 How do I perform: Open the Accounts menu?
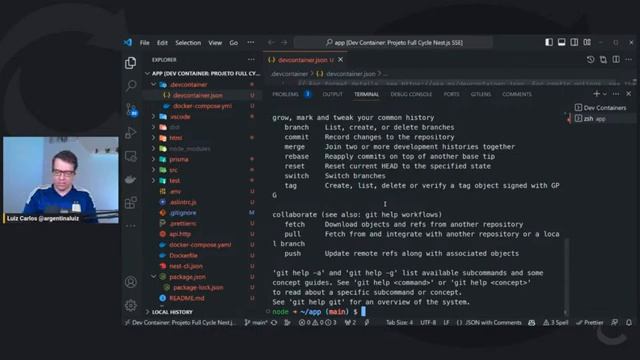pos(131,282)
